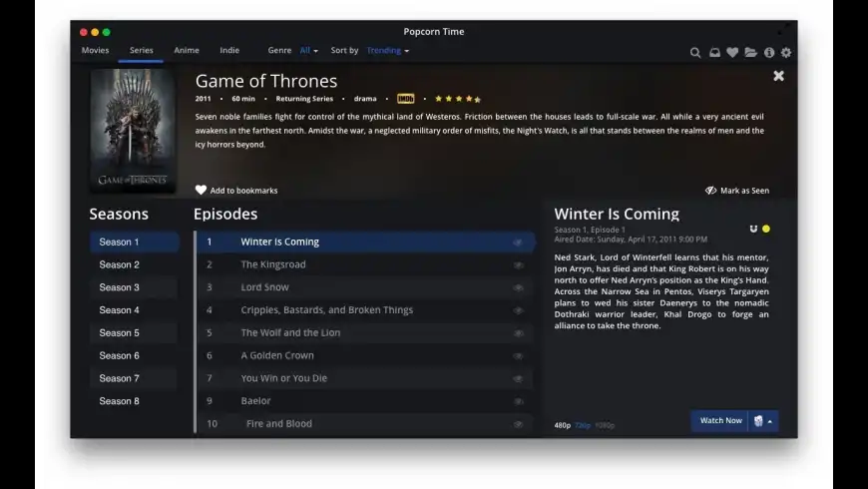Toggle watched eye for Cripples, Bastards, and Broken Things

[x=518, y=310]
